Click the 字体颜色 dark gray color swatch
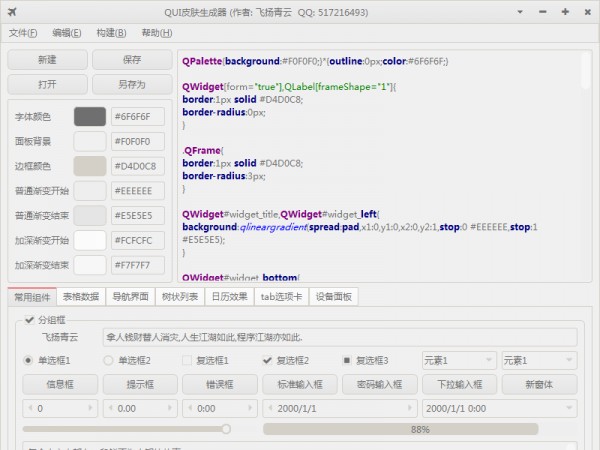Image resolution: width=600 pixels, height=450 pixels. pyautogui.click(x=89, y=116)
